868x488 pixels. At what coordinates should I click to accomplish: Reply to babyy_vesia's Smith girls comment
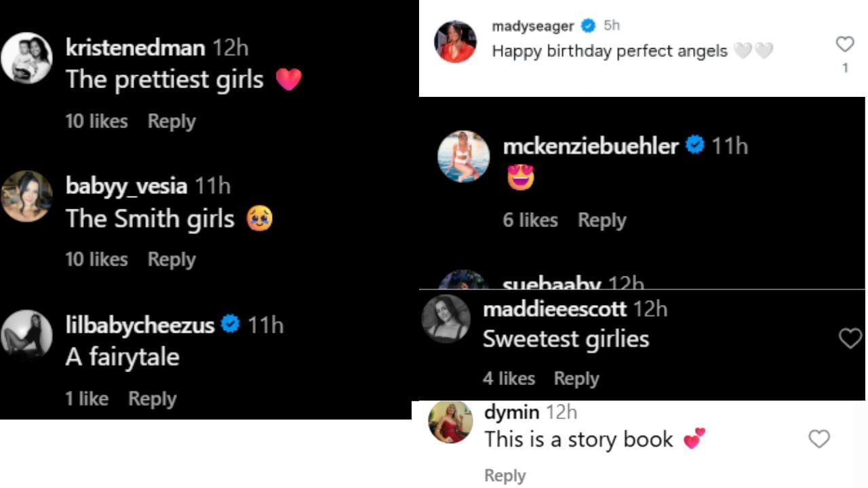pos(172,260)
